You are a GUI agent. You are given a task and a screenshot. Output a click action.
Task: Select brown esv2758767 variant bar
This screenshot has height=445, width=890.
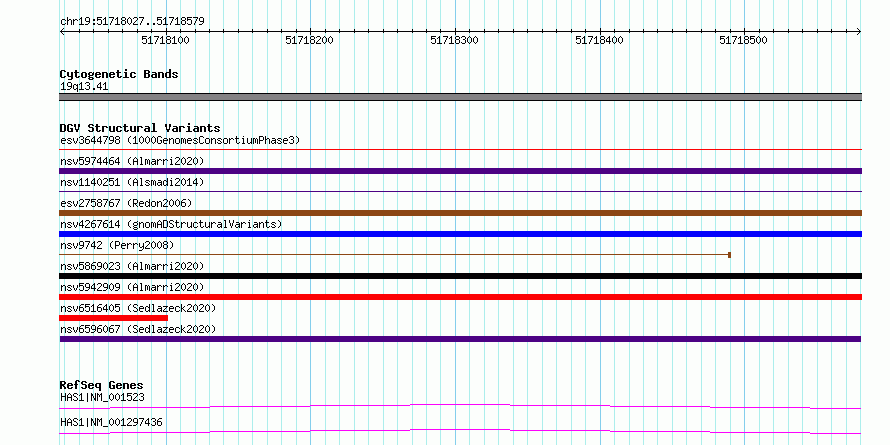click(x=460, y=213)
